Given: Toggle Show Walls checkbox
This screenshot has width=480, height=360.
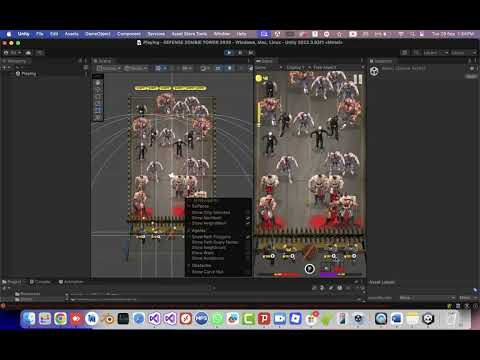Looking at the screenshot, I should click(247, 253).
